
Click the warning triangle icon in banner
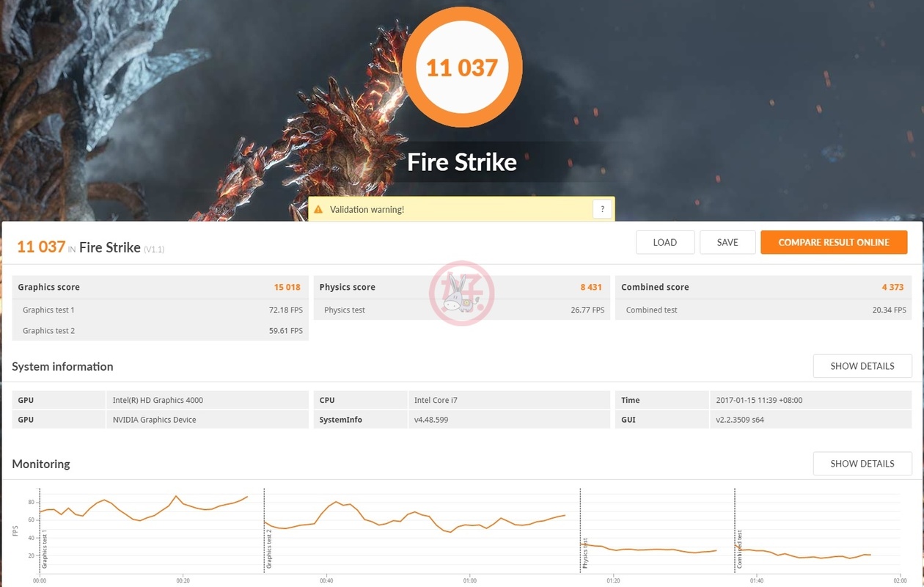point(318,210)
